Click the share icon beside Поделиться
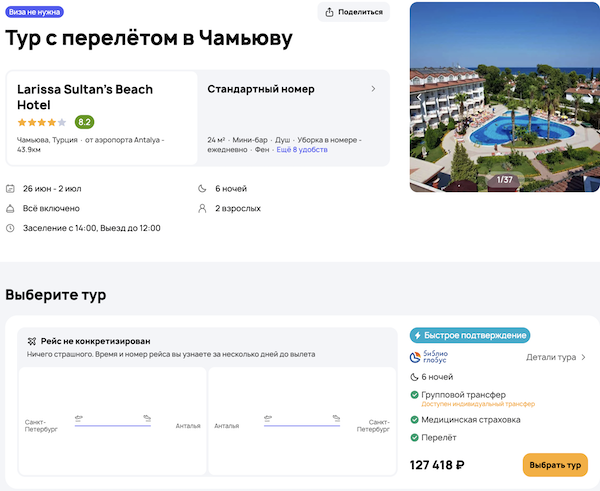Screen dimensions: 600x491 [x=330, y=12]
